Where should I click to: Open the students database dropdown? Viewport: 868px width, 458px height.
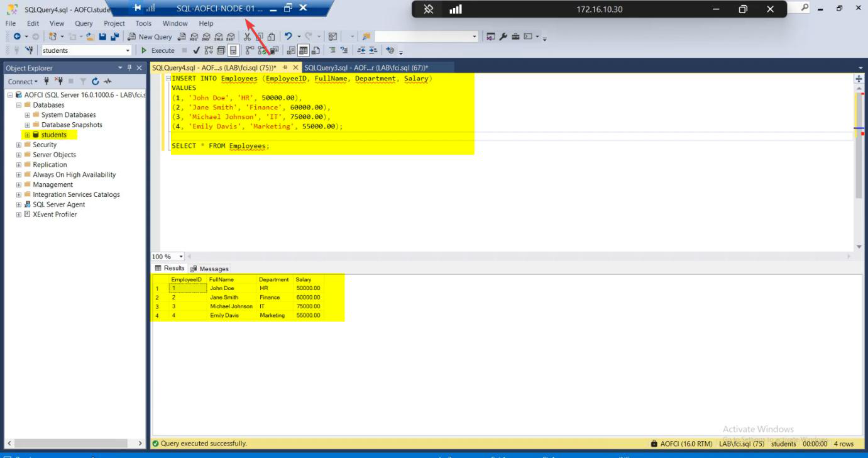coord(128,50)
